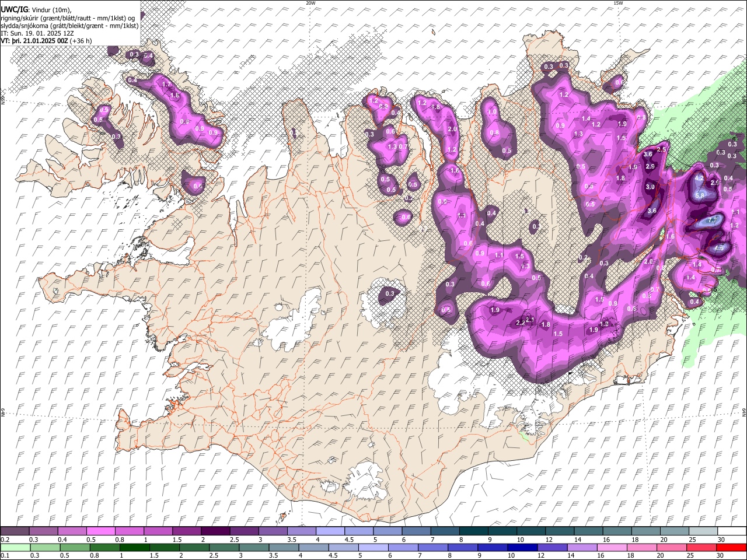The image size is (747, 560).
Task: Click the upper-scale swatch between 0.2 and 0.3
Action: click(15, 531)
